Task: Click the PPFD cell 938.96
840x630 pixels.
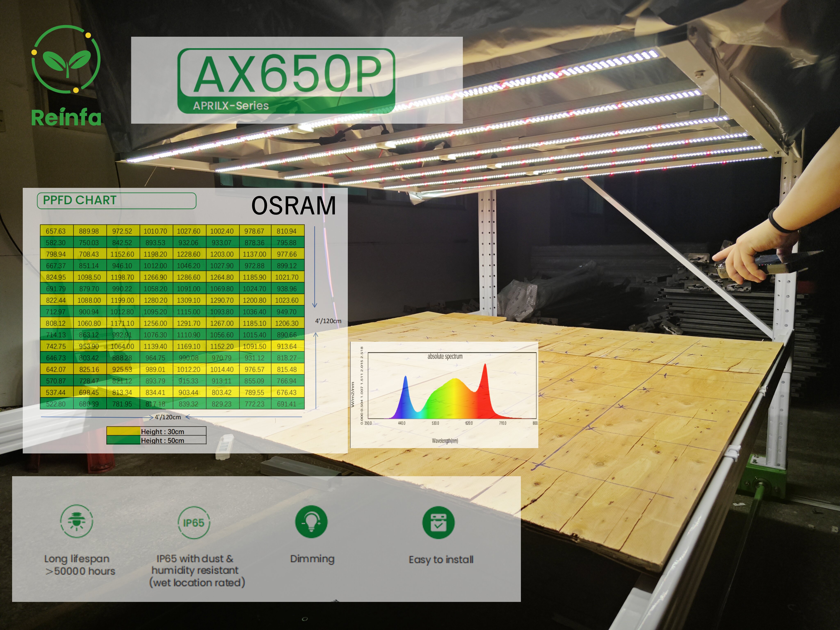Action: click(x=288, y=289)
